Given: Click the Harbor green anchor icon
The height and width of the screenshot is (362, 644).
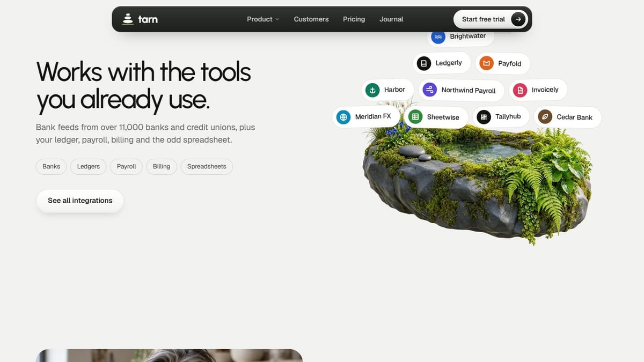Looking at the screenshot, I should tap(372, 90).
